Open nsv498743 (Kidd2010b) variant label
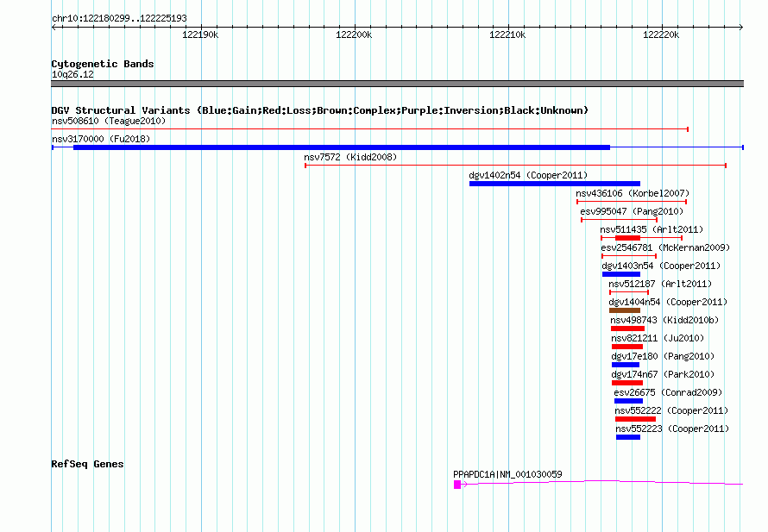768x532 pixels. [x=664, y=320]
